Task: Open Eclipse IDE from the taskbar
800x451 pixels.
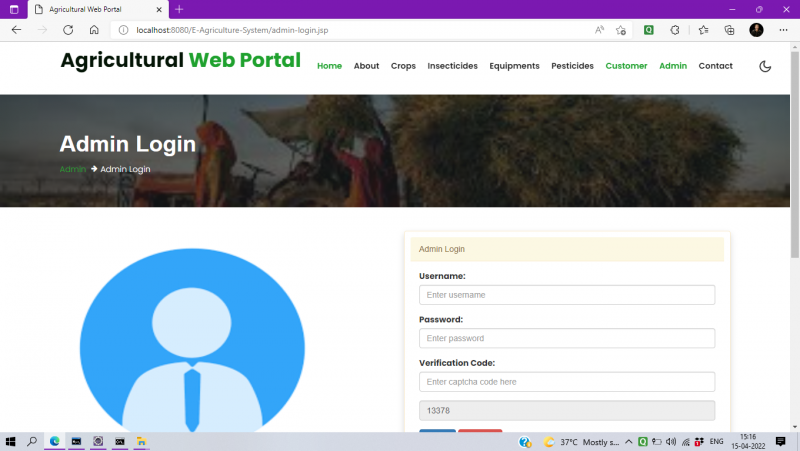Action: coord(98,441)
